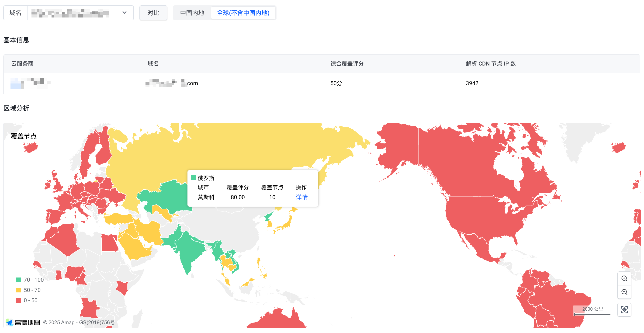
Task: Open the 详情 link for 莫斯科
Action: coord(301,197)
